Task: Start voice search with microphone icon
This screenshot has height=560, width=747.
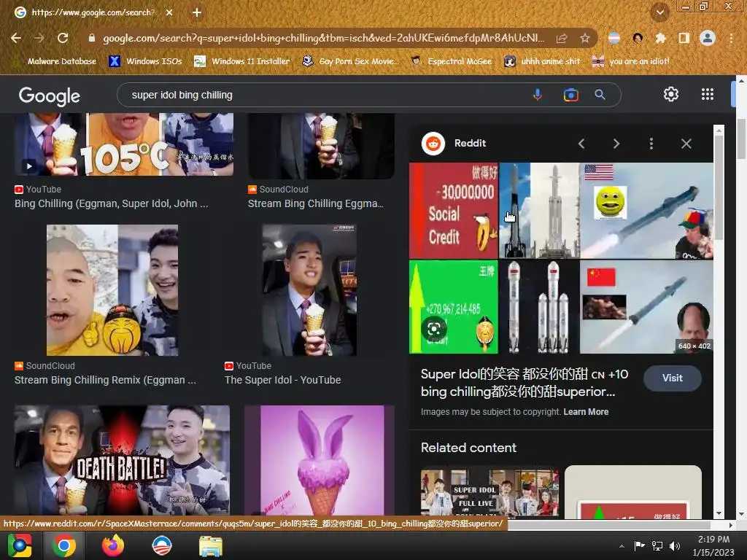Action: [x=538, y=95]
